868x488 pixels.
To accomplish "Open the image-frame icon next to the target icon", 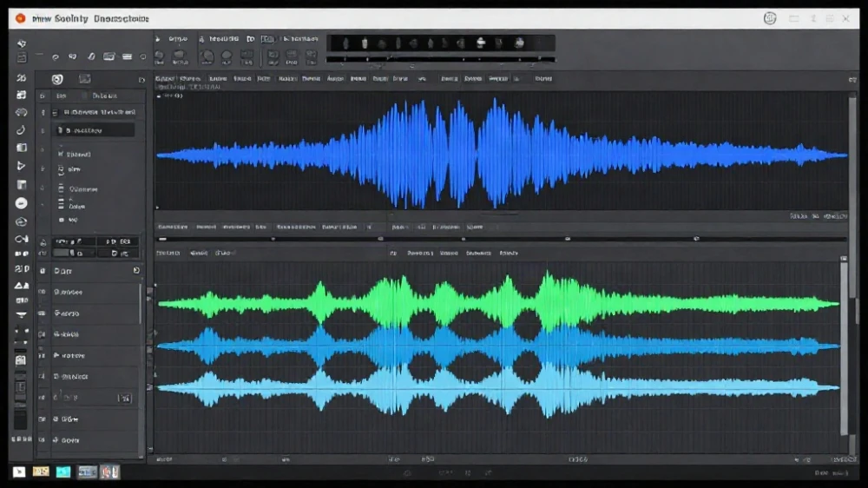I will click(x=85, y=79).
